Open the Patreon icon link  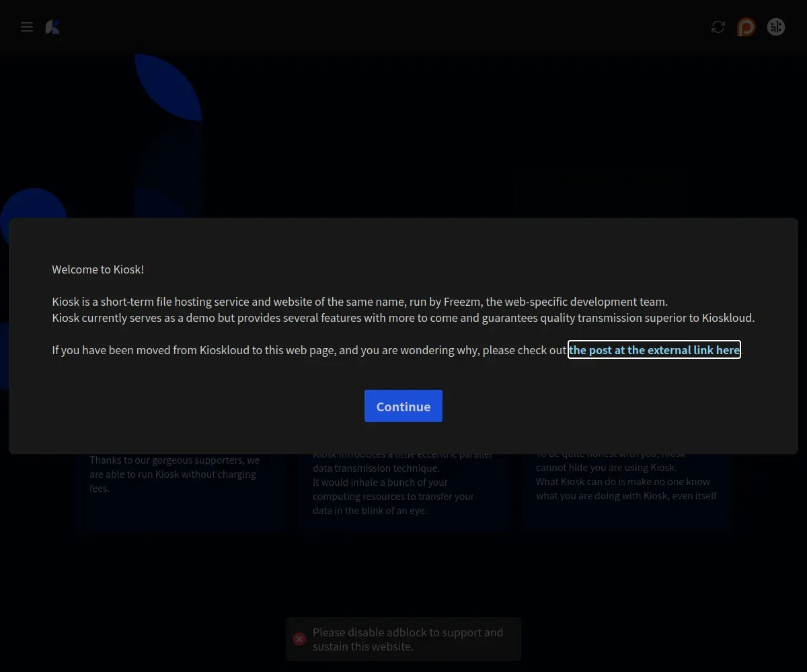tap(746, 27)
